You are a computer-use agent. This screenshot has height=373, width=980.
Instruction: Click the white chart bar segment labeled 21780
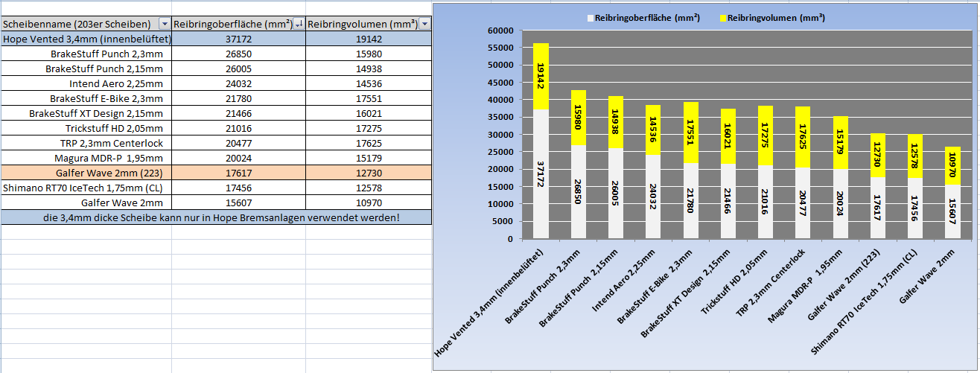[690, 201]
